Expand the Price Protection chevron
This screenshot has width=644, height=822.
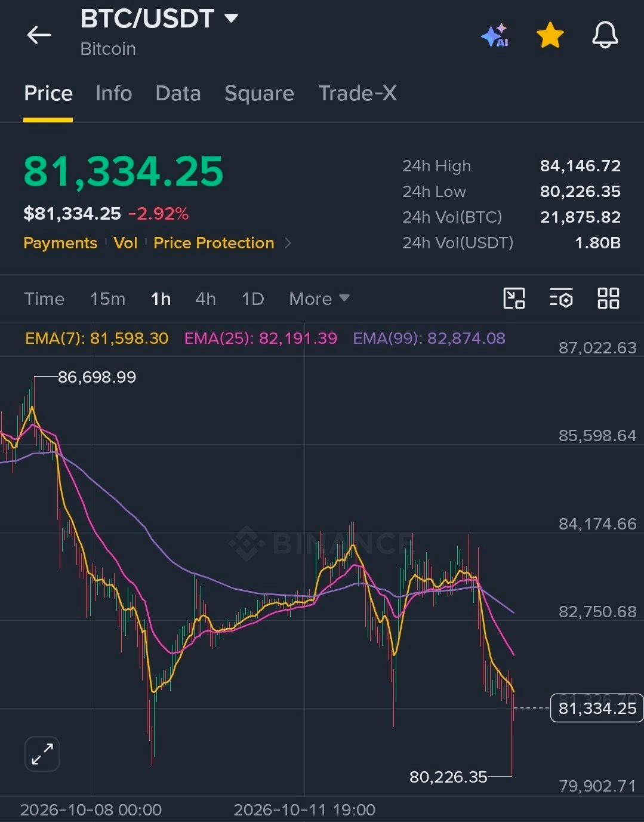(x=288, y=243)
